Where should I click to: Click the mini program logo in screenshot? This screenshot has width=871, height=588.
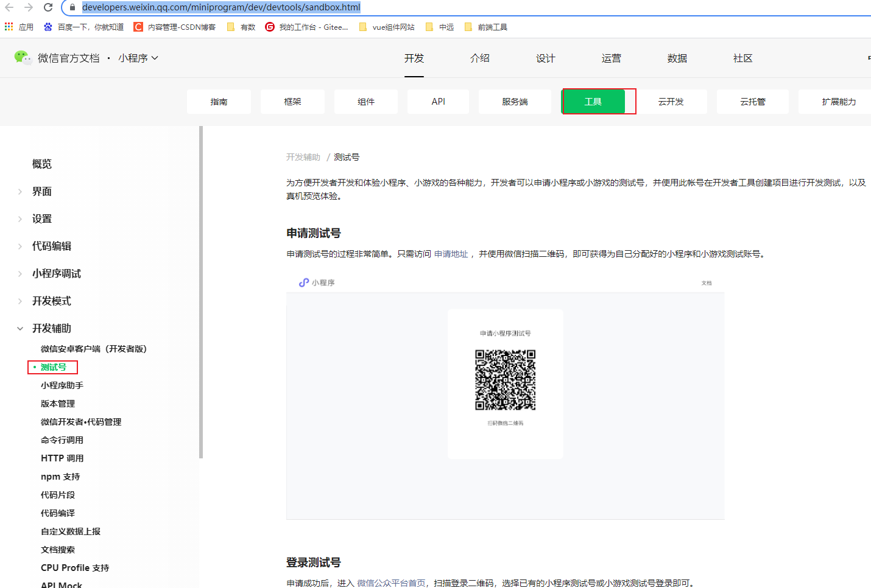click(x=304, y=282)
